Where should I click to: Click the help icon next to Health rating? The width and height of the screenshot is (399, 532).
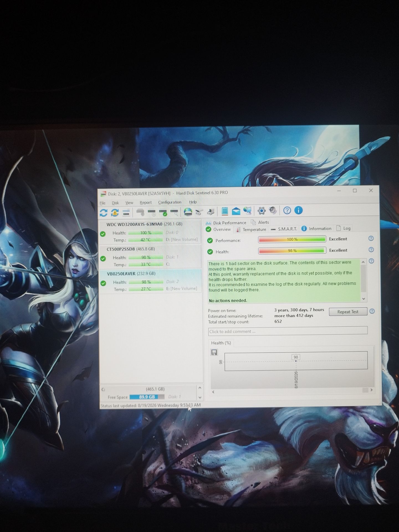pos(371,250)
